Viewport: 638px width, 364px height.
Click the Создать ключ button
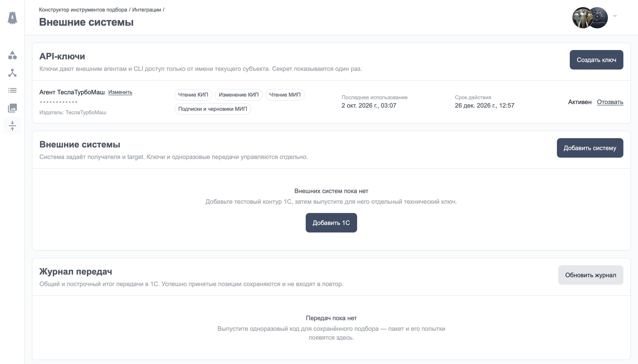(x=596, y=60)
